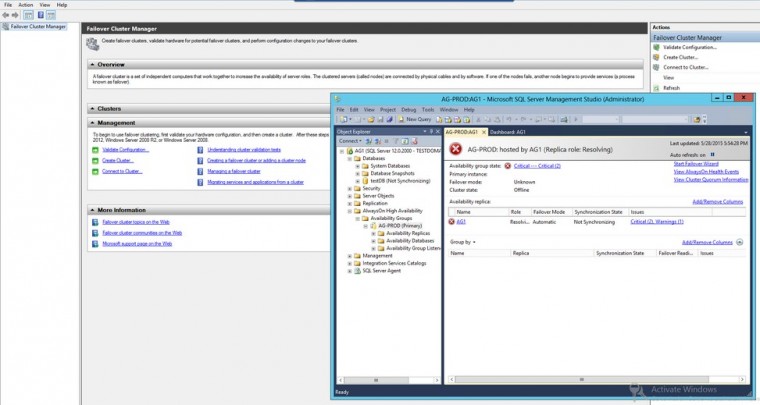The width and height of the screenshot is (760, 405).
Task: Click the collapse circle beside lower Add/Remove Columns
Action: coord(739,242)
